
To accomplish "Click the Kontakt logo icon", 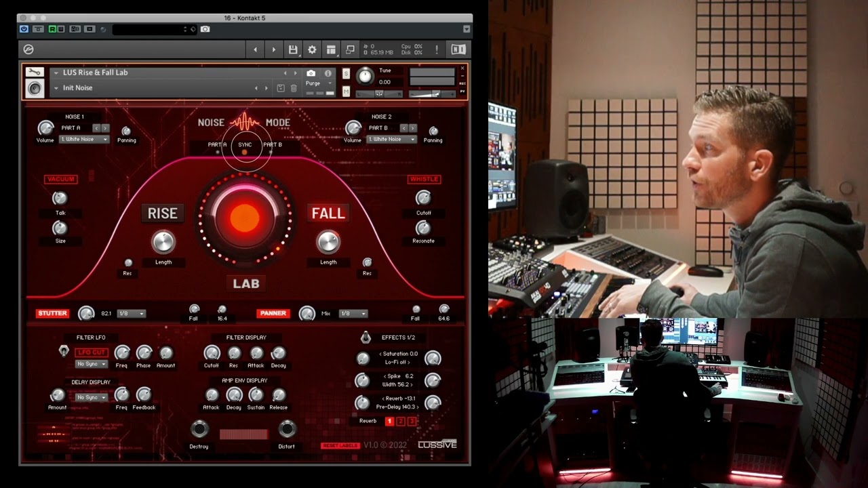I will [x=28, y=49].
